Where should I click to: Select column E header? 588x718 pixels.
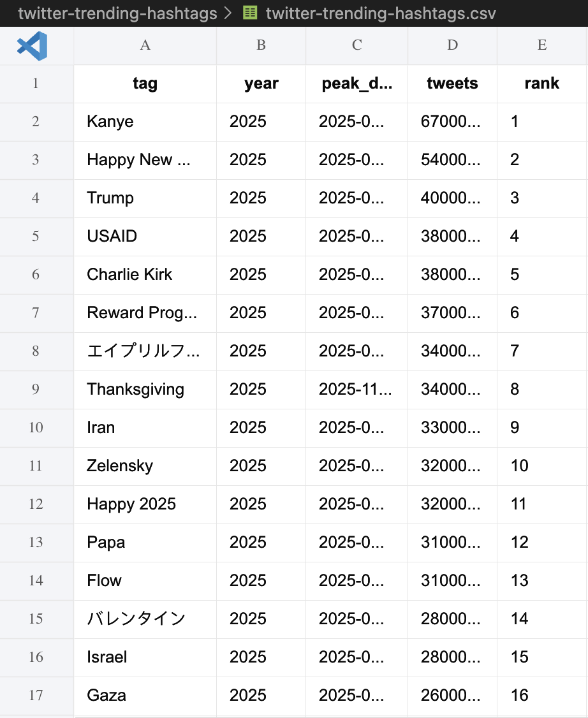click(x=541, y=45)
